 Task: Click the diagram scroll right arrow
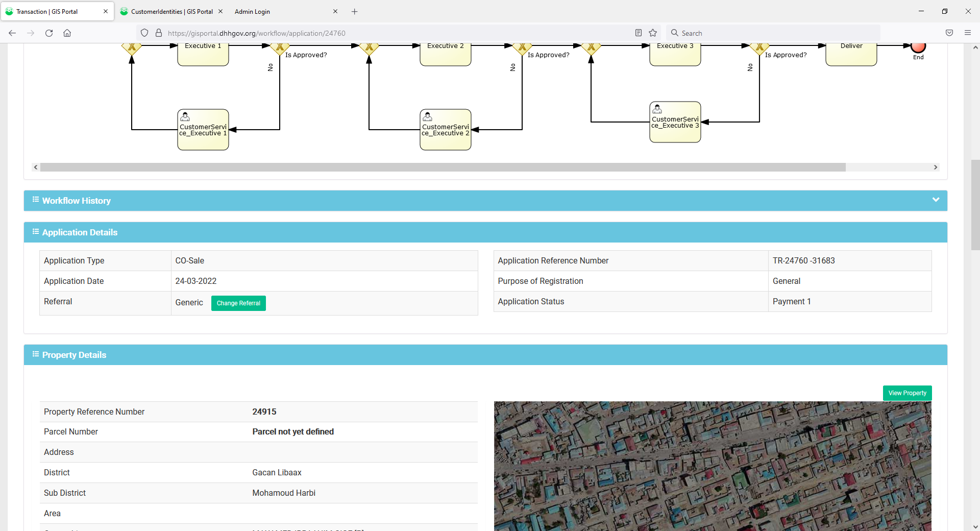point(936,167)
